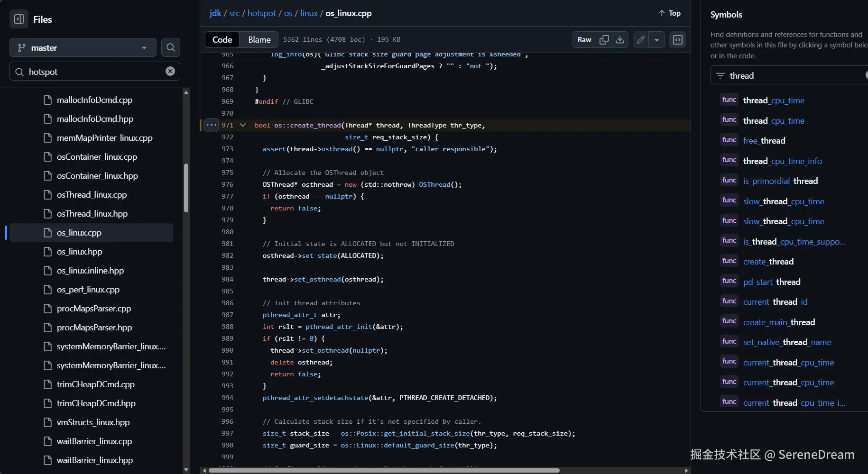Copy raw file contents icon
The height and width of the screenshot is (474, 868).
click(x=604, y=40)
